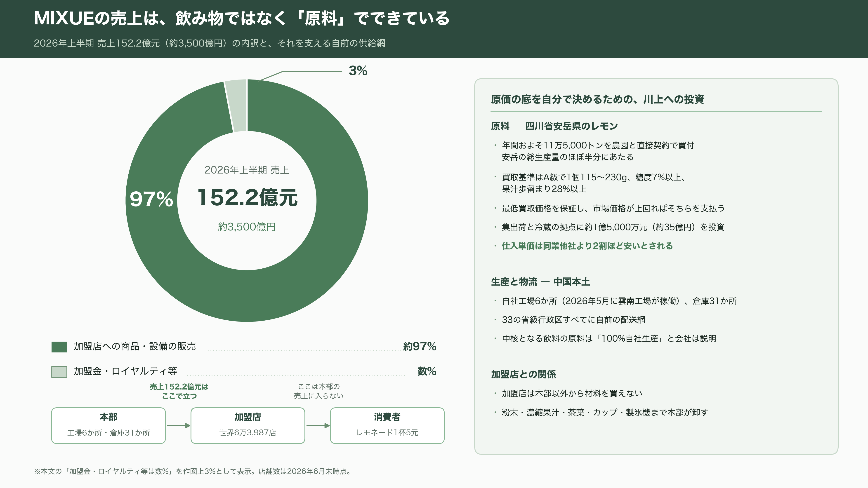This screenshot has height=488, width=868.
Task: Click the 数% value in the legend
Action: 427,371
